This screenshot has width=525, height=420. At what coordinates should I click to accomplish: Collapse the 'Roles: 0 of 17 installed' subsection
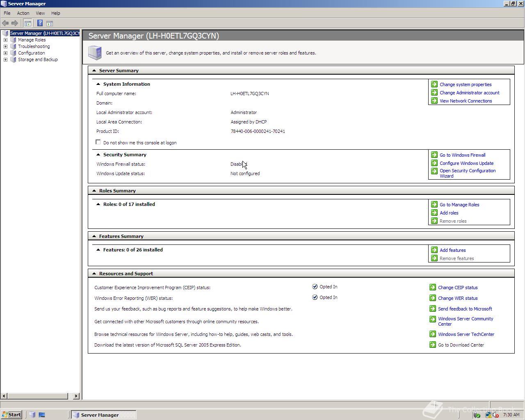coord(98,204)
